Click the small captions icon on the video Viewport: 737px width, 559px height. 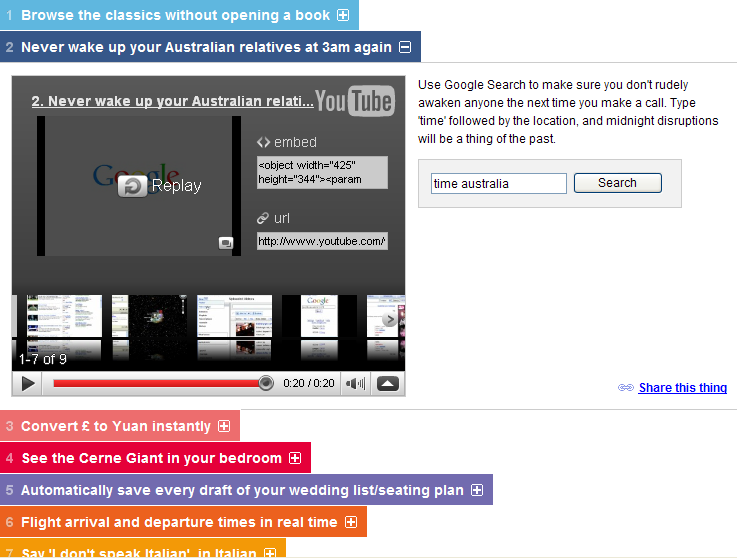226,242
